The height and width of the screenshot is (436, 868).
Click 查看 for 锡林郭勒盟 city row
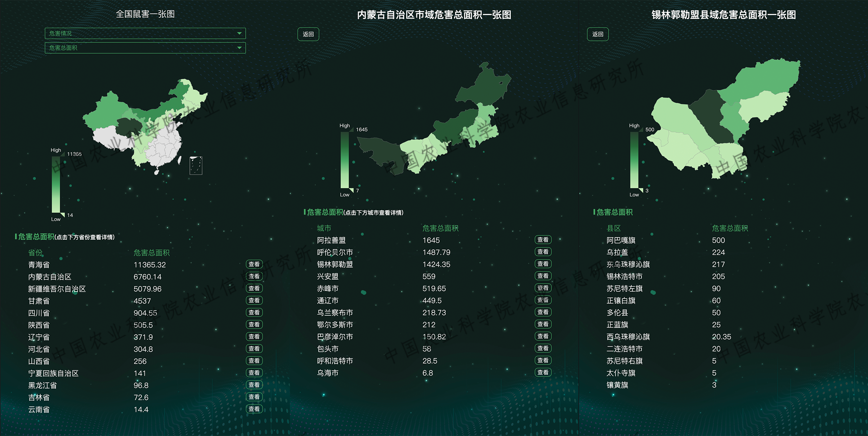(543, 264)
